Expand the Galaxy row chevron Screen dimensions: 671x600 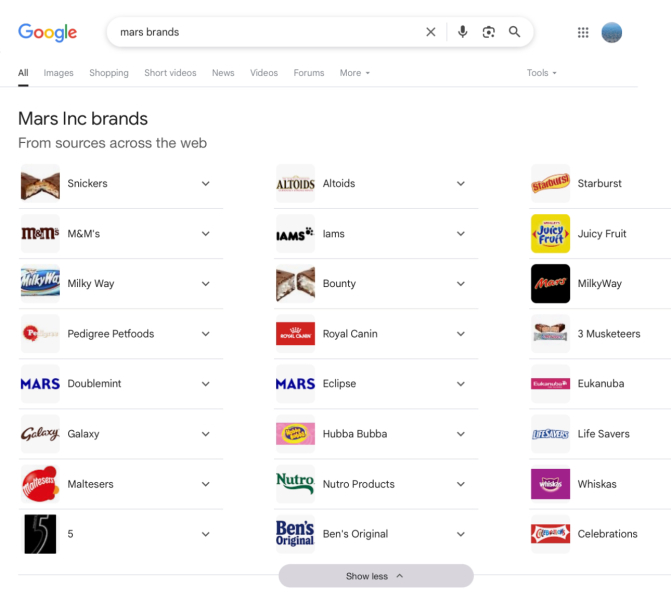(x=205, y=434)
